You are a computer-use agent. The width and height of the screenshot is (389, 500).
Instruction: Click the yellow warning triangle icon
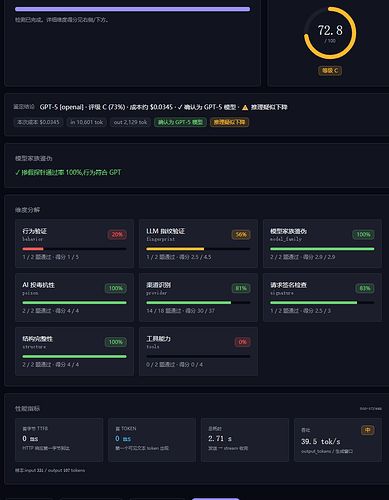[x=245, y=107]
